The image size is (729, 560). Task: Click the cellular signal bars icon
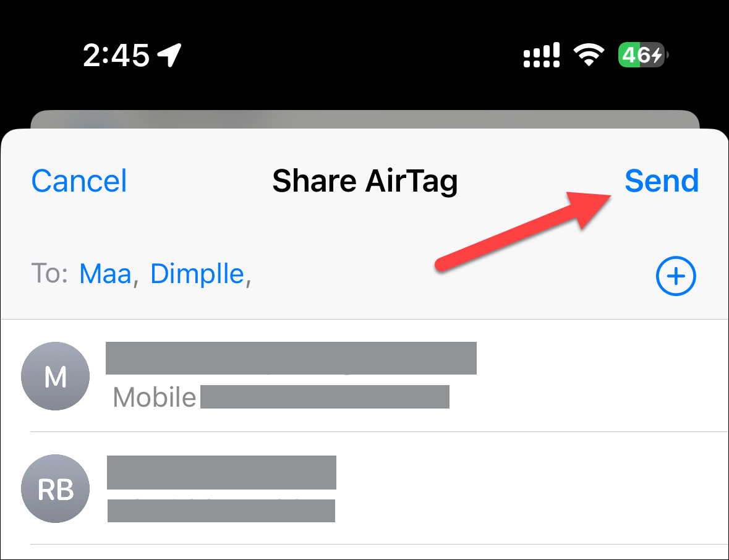pos(542,55)
